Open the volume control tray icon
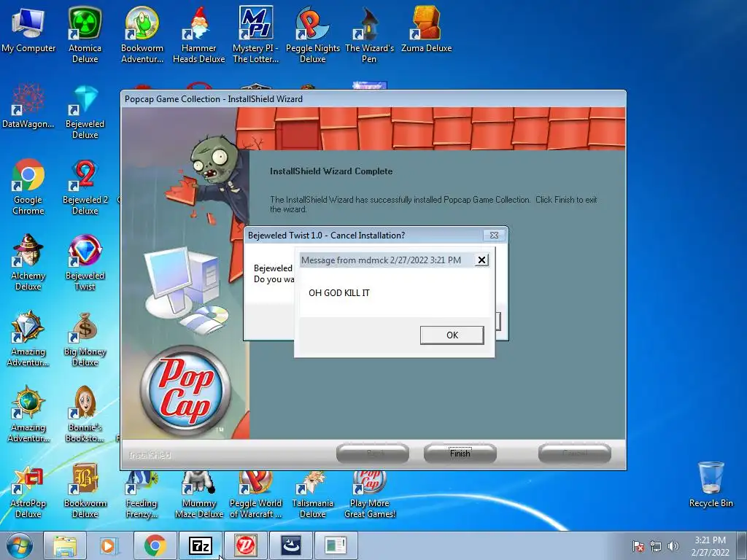The height and width of the screenshot is (560, 747). [673, 546]
